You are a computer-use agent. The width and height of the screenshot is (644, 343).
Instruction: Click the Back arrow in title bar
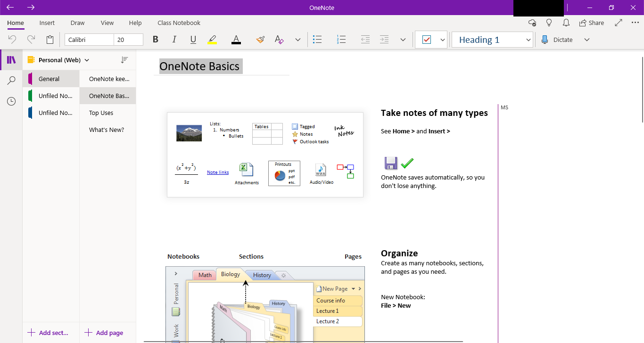10,8
